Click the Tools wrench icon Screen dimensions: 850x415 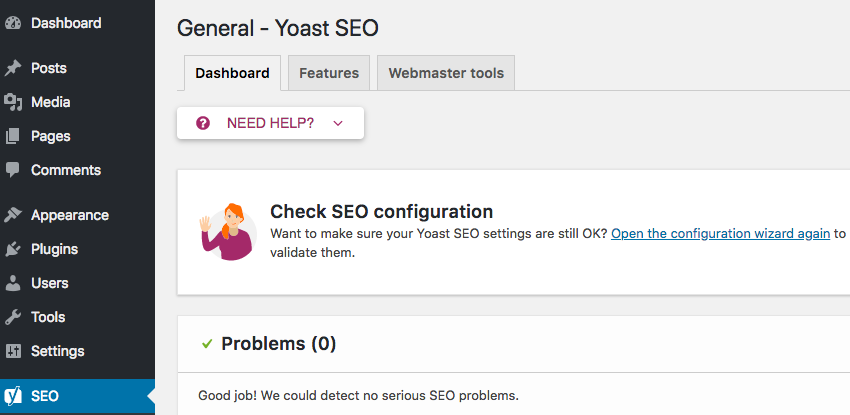(12, 317)
